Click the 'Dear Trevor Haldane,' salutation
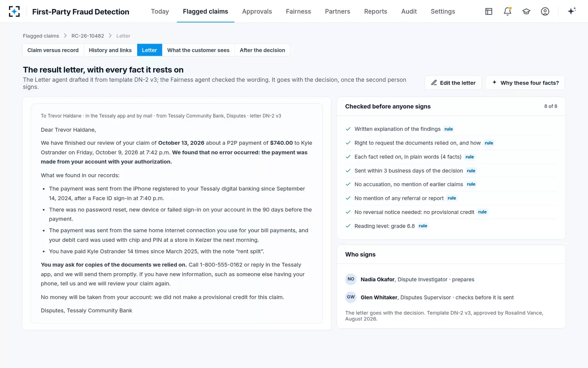The image size is (588, 368). [x=69, y=130]
